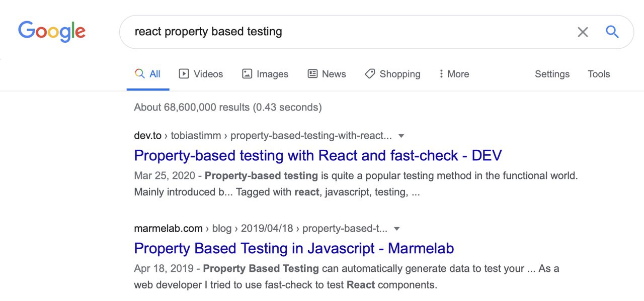This screenshot has width=644, height=301.
Task: Click the Videos play icon
Action: (184, 74)
